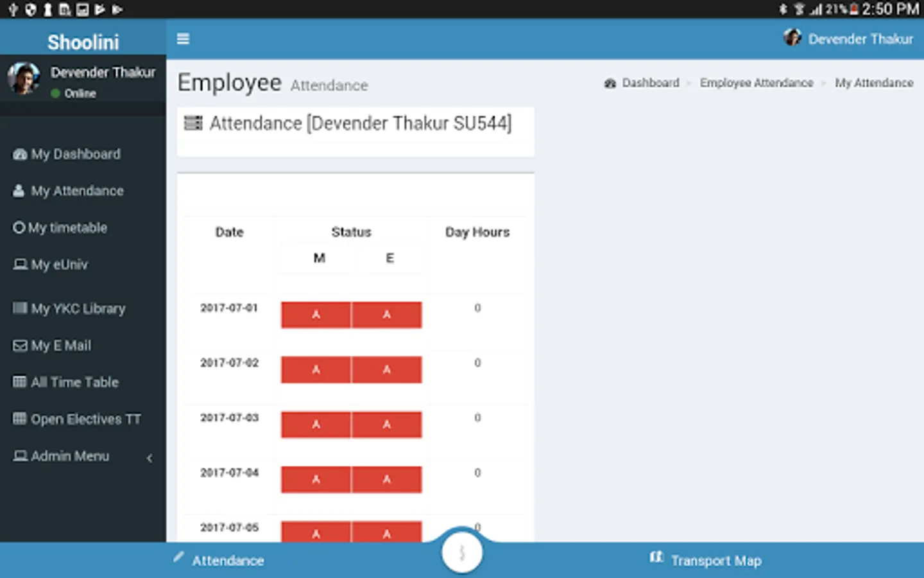Viewport: 924px width, 578px height.
Task: Click evening absent cell for 2017-07-03
Action: [x=387, y=425]
